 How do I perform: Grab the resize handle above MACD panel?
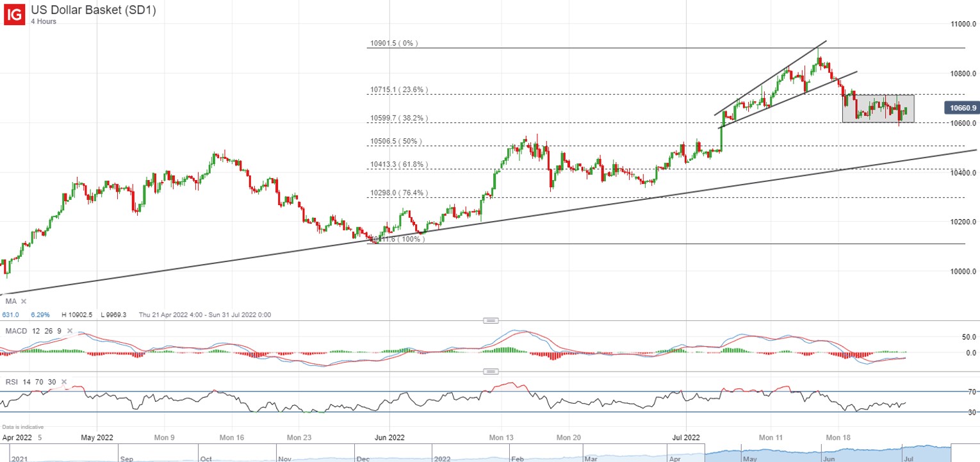pos(491,320)
